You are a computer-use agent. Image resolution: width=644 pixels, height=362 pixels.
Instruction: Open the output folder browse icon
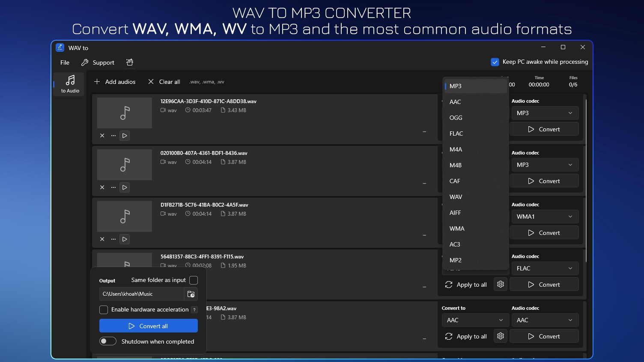191,294
